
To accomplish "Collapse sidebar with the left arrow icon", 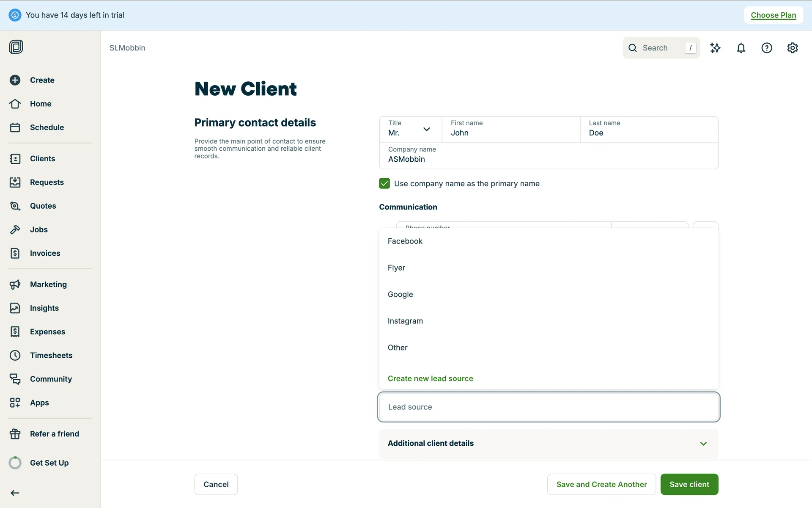I will pyautogui.click(x=15, y=493).
